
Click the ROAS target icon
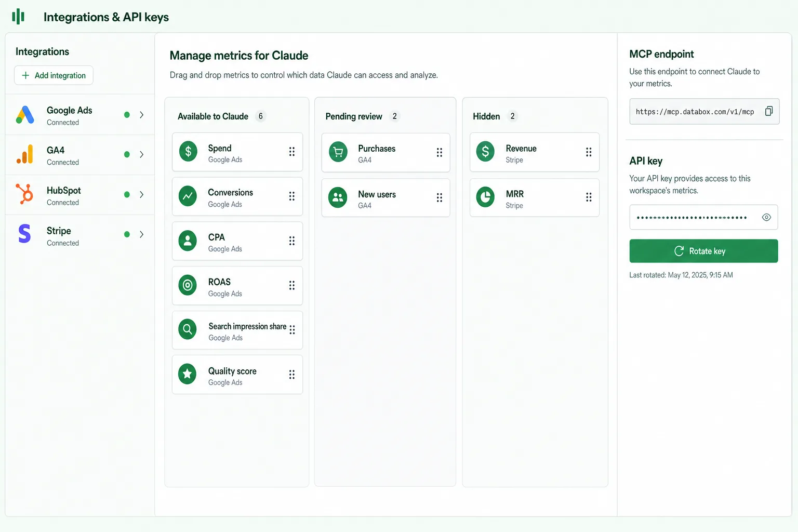[x=188, y=285]
